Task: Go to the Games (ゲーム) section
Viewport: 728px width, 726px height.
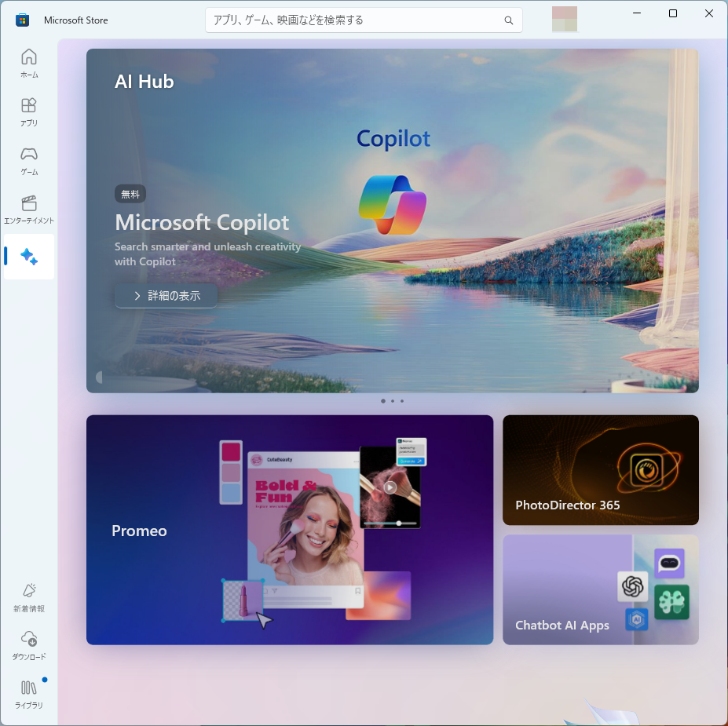Action: [x=29, y=161]
